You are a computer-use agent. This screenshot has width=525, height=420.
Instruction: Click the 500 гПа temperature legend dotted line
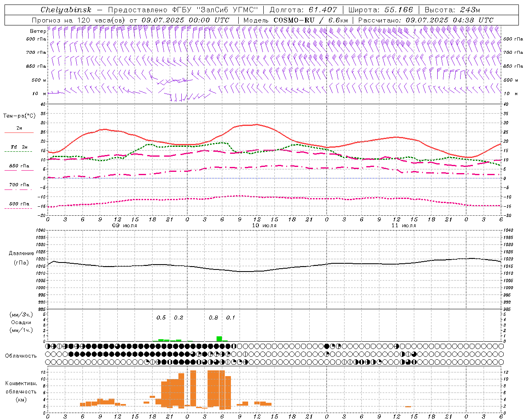point(18,208)
